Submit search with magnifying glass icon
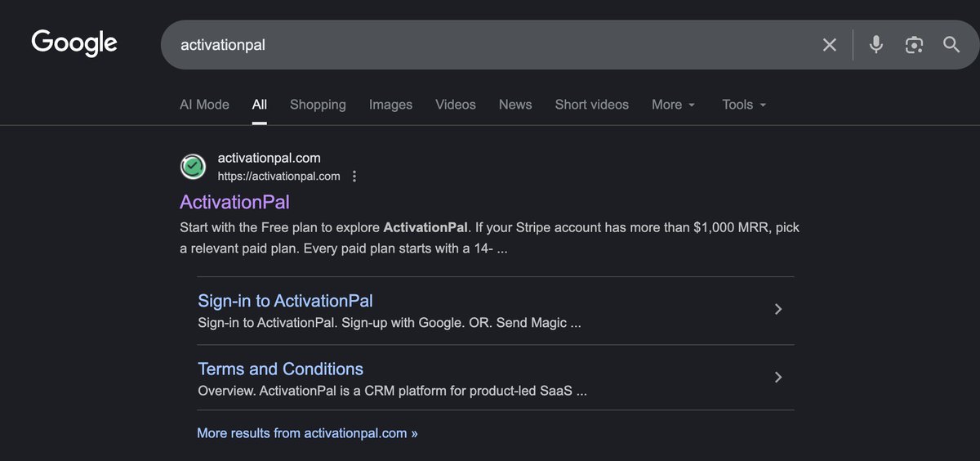The width and height of the screenshot is (980, 461). click(x=951, y=44)
